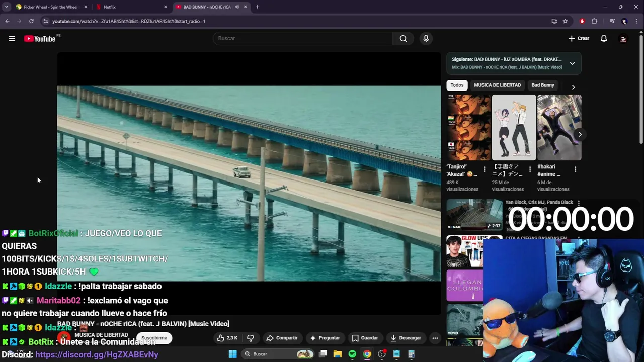Open the red adblock extension icon
644x362 pixels.
582,21
